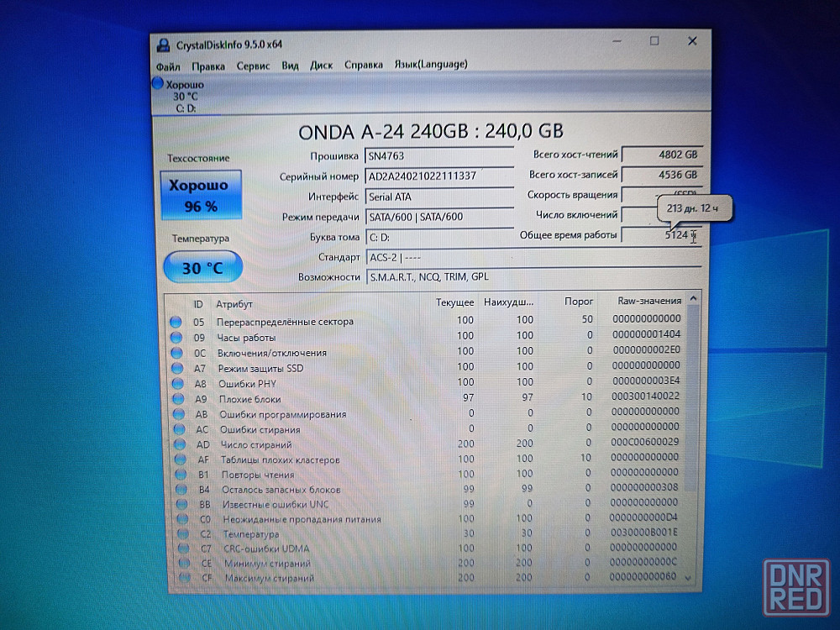
Task: Click the Общее время работы value 5124
Action: tap(662, 234)
